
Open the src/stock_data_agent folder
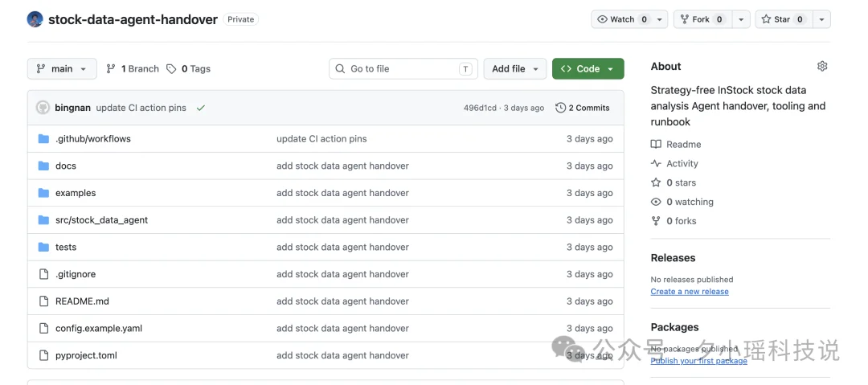click(102, 220)
